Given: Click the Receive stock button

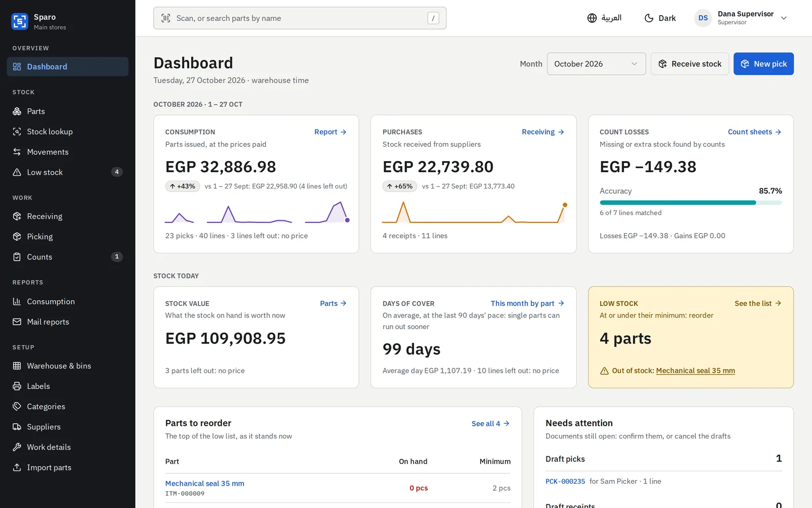Looking at the screenshot, I should [x=690, y=64].
